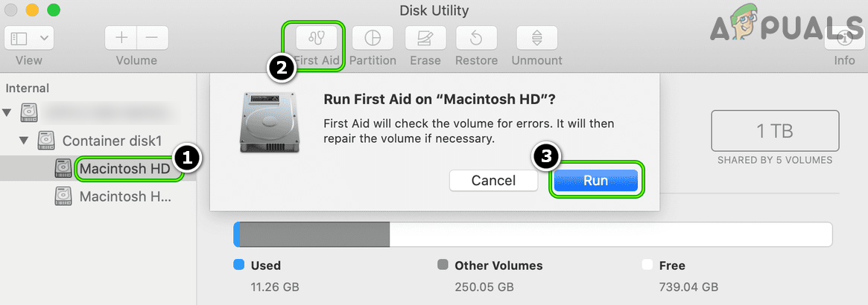Open the View sidebar dropdown
This screenshot has width=868, height=305.
coord(30,37)
